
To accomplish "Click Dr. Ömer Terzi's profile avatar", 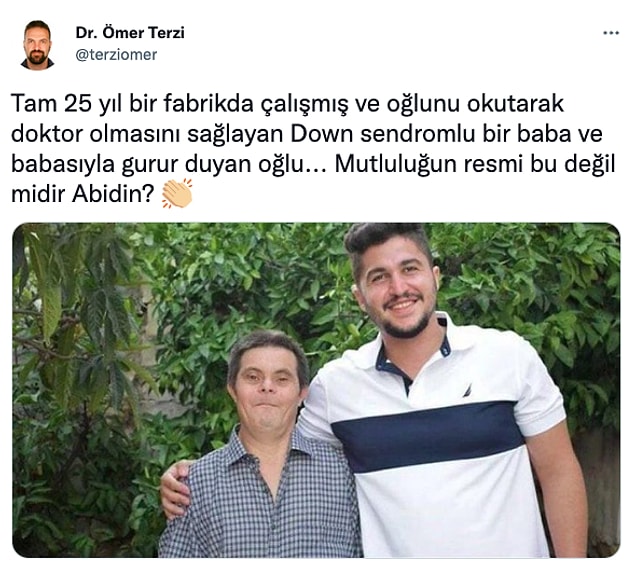I will tap(37, 45).
